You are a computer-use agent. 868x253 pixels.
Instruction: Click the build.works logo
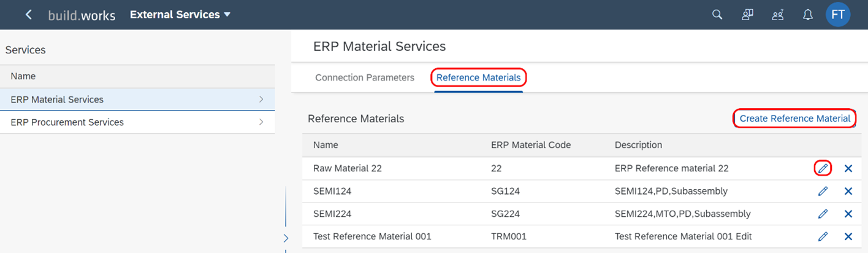pyautogui.click(x=82, y=15)
